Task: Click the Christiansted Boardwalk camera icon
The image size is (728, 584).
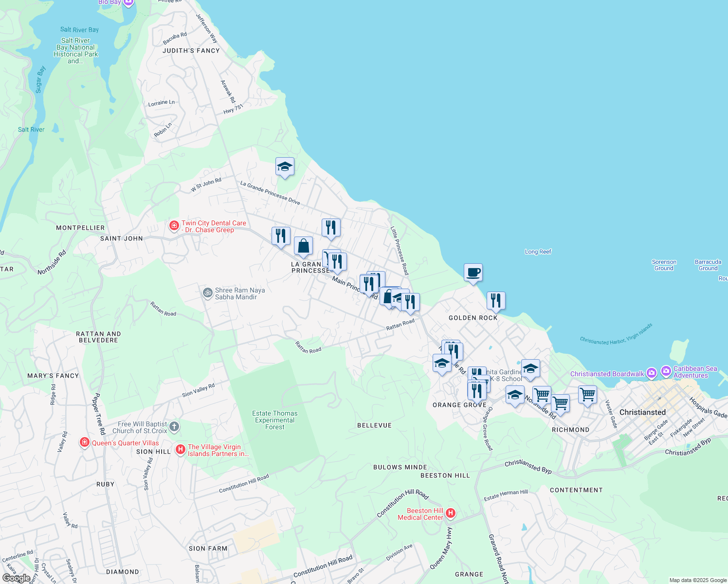Action: [652, 373]
